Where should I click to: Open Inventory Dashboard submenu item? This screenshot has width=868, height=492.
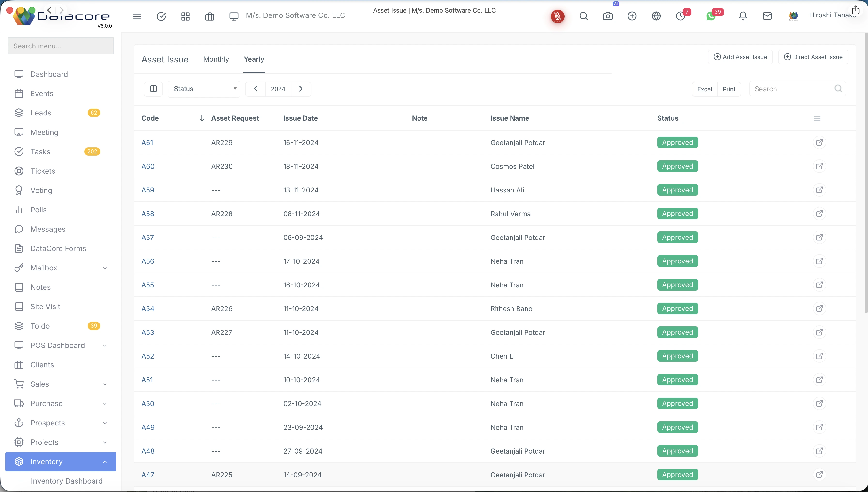pos(67,481)
